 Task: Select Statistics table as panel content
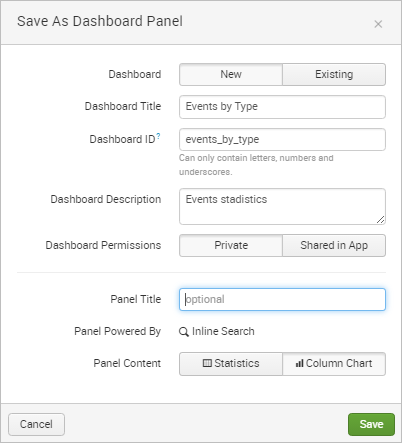point(231,364)
